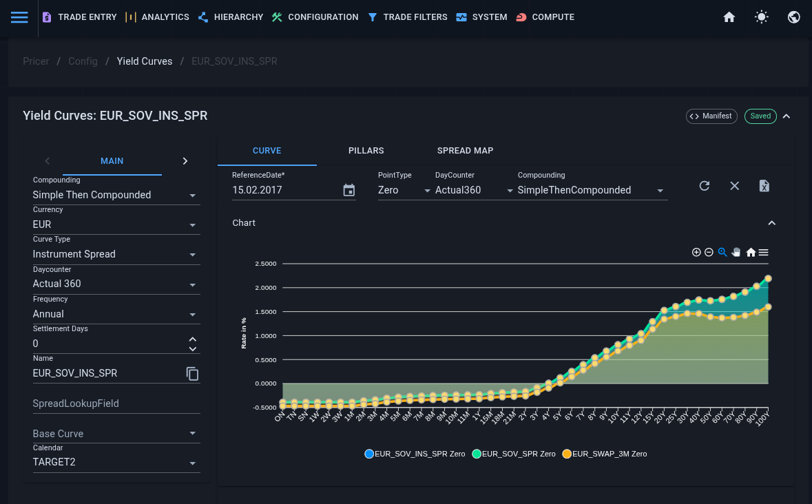Open the Compounding dropdown in left panel

point(116,195)
